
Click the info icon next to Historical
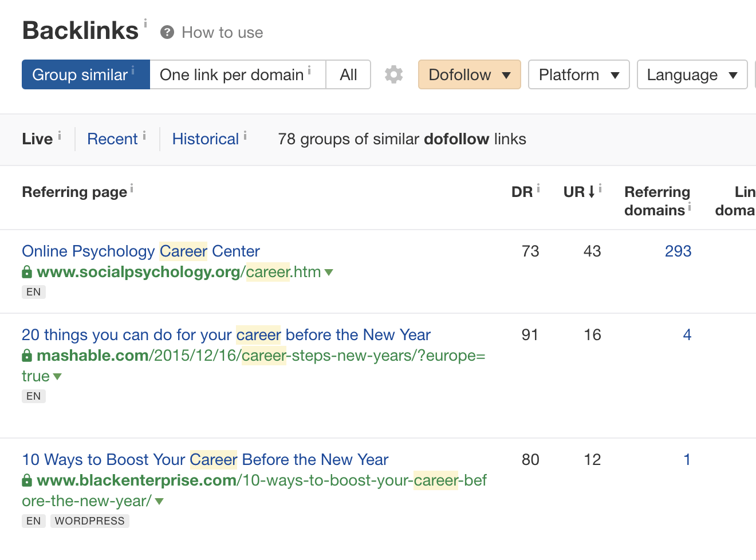click(x=245, y=135)
